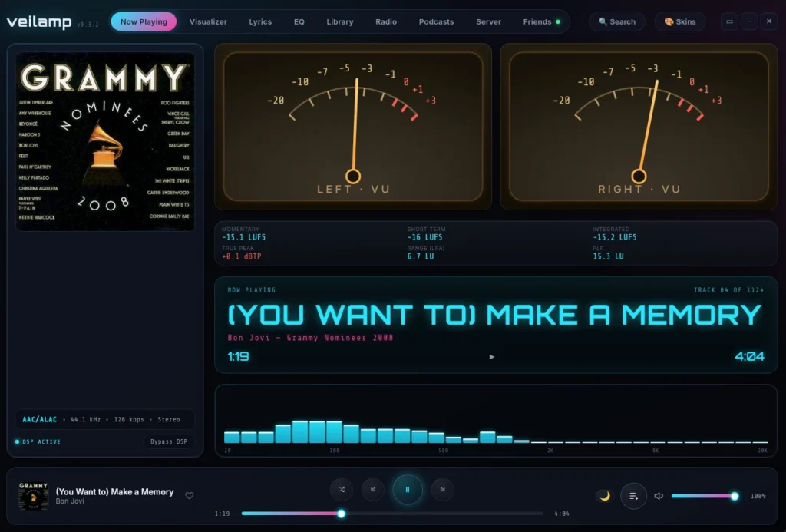786x532 pixels.
Task: Click the version label v0.3.2
Action: (x=88, y=24)
